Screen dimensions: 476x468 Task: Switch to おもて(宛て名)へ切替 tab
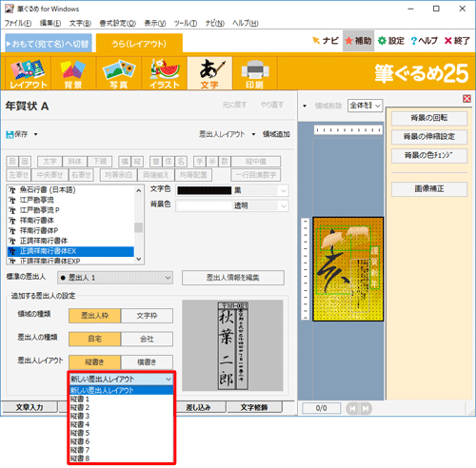click(x=49, y=43)
